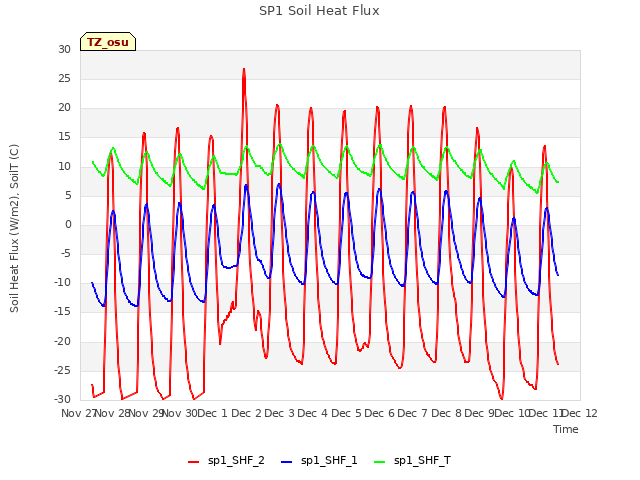Viewport: 640px width, 480px height.
Task: Click the Soil Heat Flux y-axis label
Action: pyautogui.click(x=14, y=228)
